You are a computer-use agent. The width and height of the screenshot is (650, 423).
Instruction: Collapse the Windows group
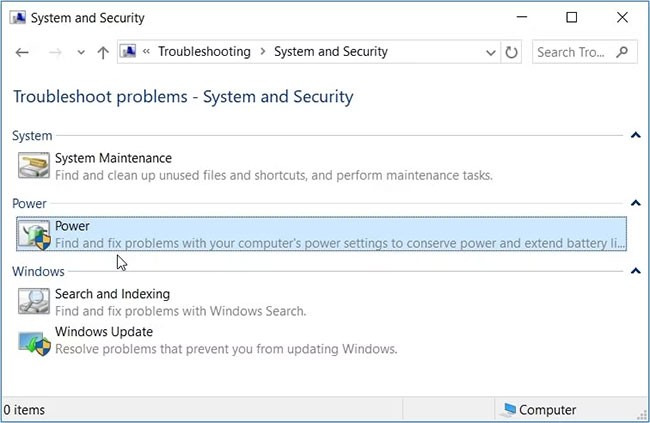pos(635,271)
